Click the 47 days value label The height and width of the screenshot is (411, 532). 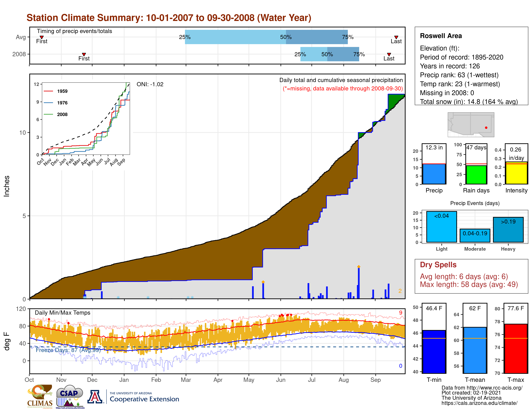476,147
